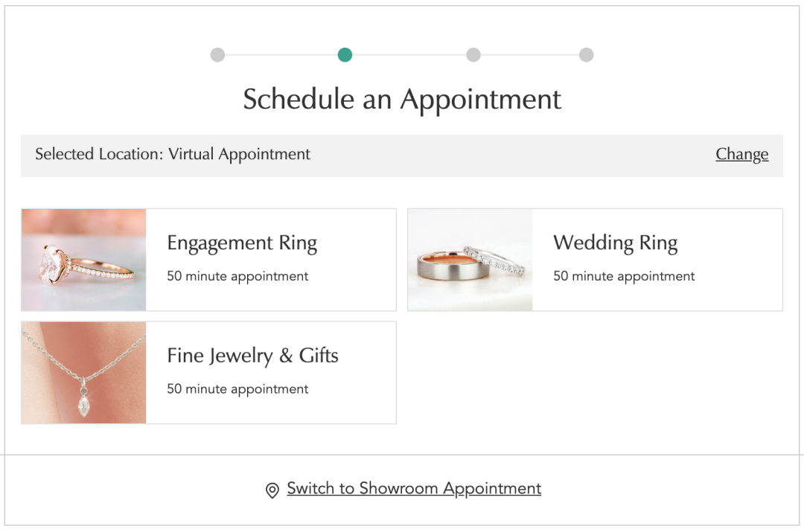Viewport: 804px width, 532px height.
Task: Click the Selected Location: Virtual Appointment text
Action: [x=173, y=155]
